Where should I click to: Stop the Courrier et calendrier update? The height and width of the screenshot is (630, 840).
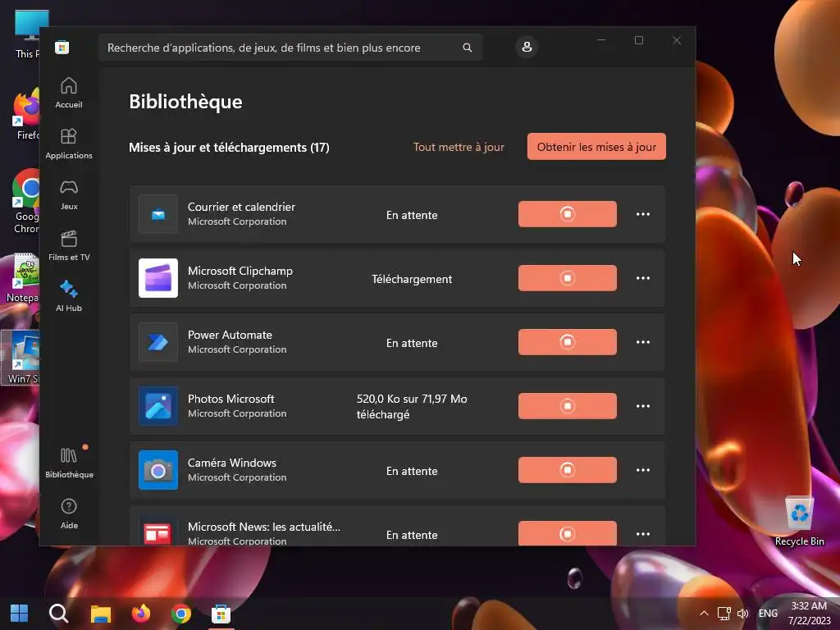(568, 214)
